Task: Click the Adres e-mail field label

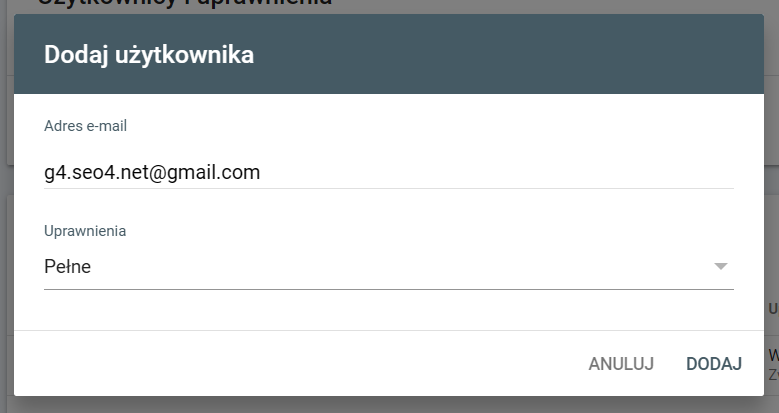Action: click(85, 126)
